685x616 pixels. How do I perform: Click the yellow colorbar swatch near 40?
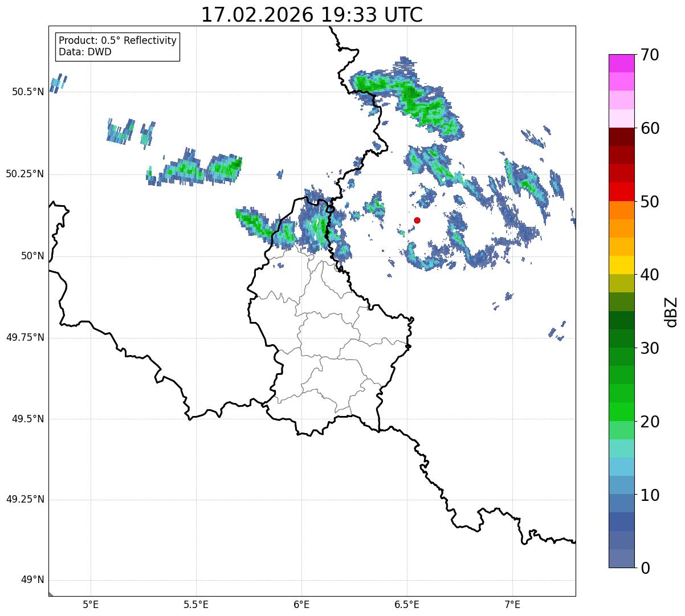(x=621, y=265)
